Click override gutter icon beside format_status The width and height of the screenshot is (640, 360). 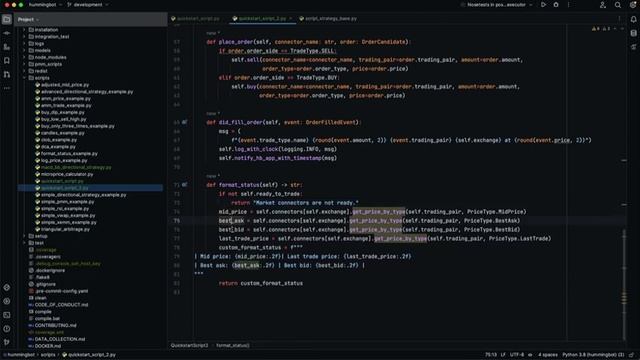(184, 185)
